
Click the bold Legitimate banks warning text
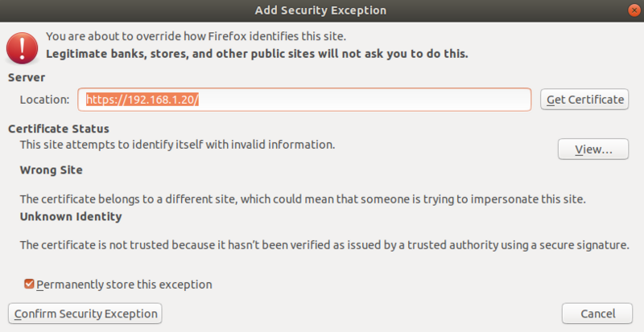click(x=257, y=54)
